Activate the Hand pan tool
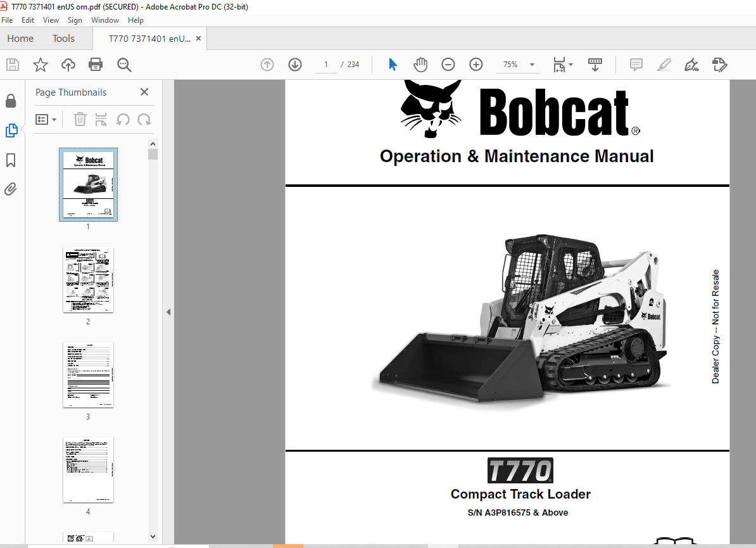 (x=420, y=65)
